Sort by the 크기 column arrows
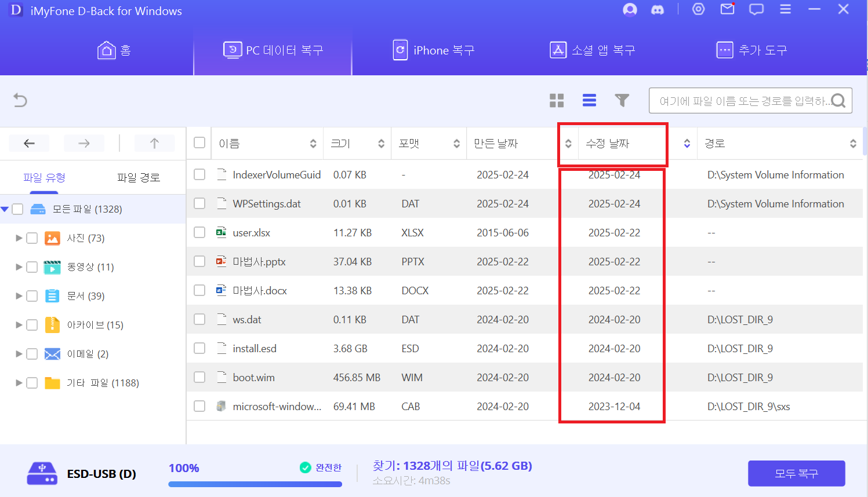Screen dimensions: 868x497 (x=381, y=144)
